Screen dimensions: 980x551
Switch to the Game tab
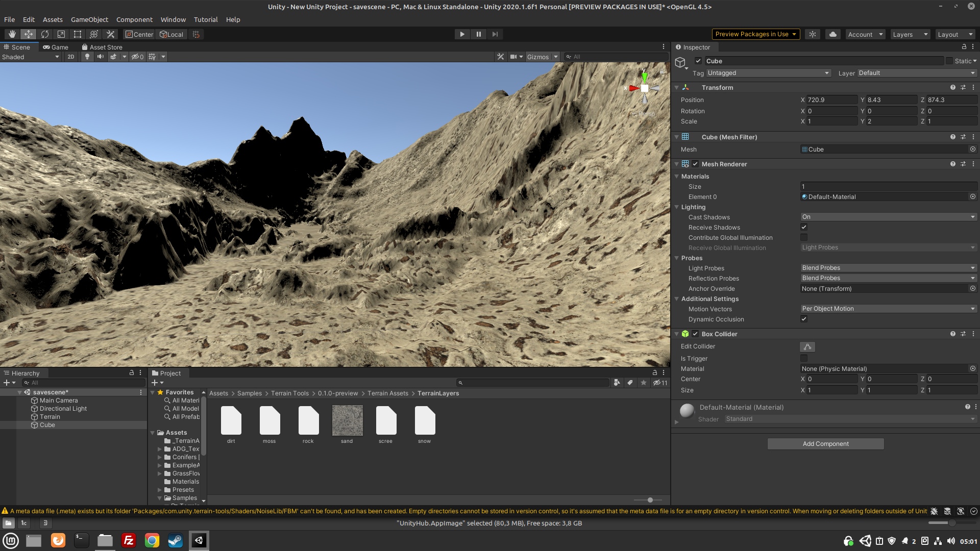click(56, 47)
